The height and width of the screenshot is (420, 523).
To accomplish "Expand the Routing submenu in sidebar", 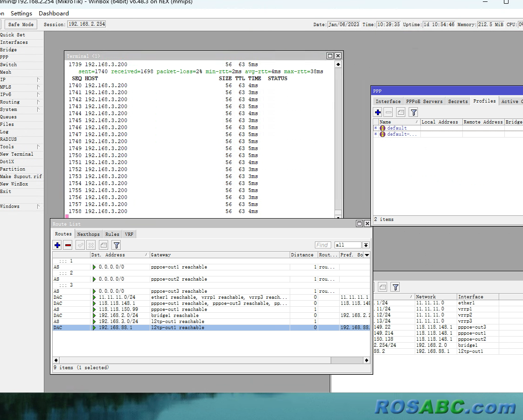I will click(x=38, y=102).
